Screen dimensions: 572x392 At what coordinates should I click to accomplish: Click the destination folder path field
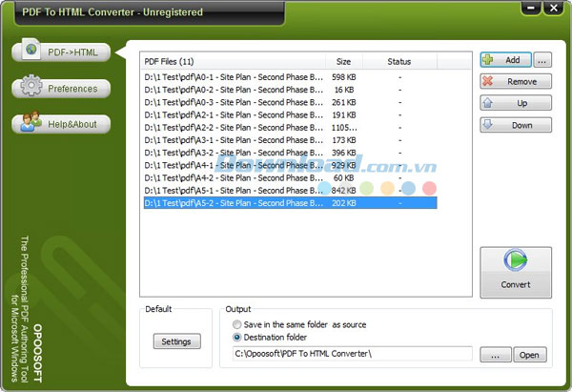click(353, 354)
